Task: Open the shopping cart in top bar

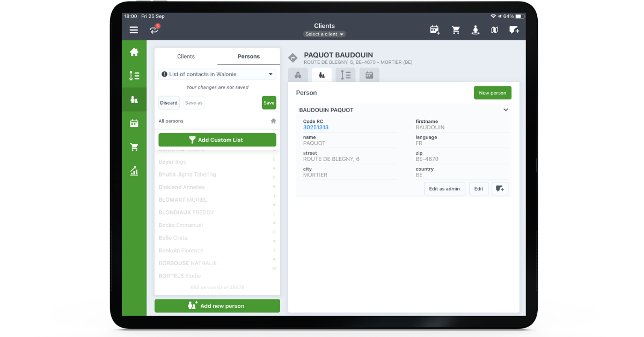Action: pyautogui.click(x=456, y=30)
